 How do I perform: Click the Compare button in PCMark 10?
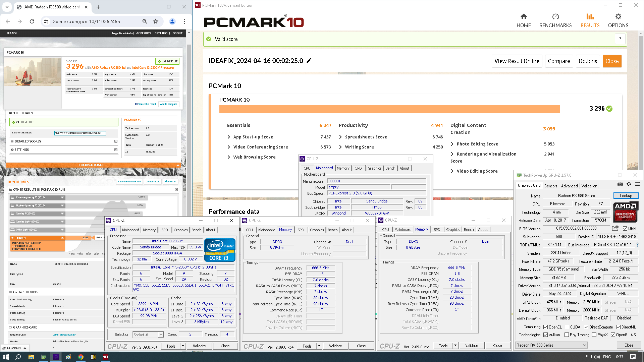559,61
